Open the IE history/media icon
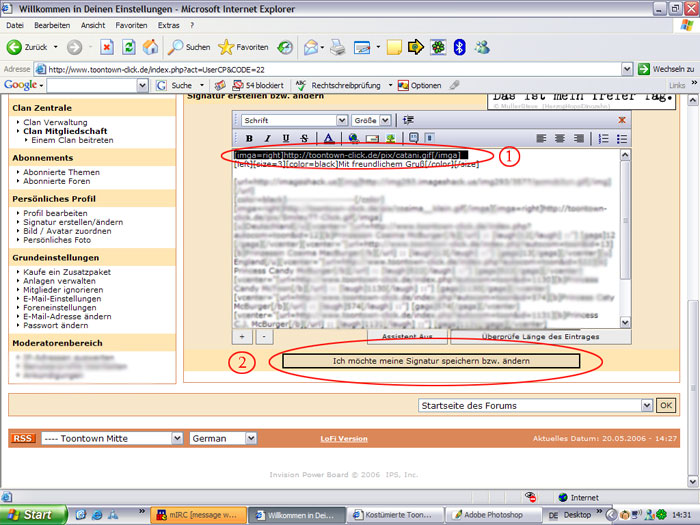The image size is (700, 525). point(285,47)
